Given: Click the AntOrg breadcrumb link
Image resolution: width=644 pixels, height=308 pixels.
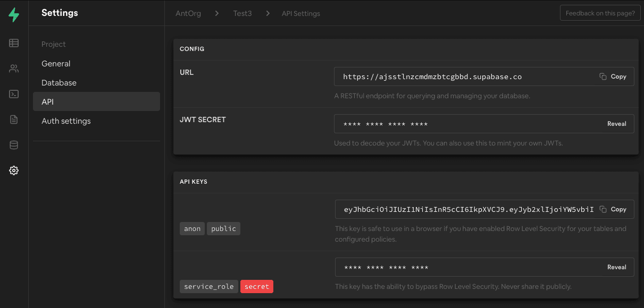Looking at the screenshot, I should pyautogui.click(x=188, y=13).
